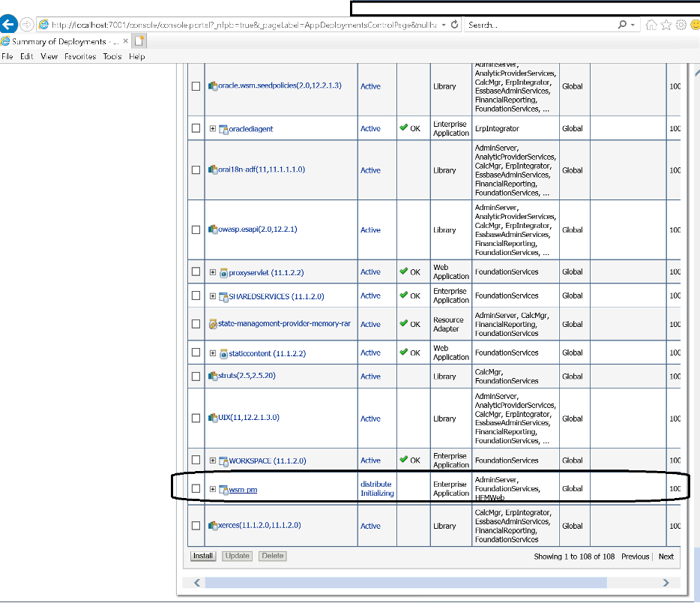Open the Tools menu
The image size is (700, 603).
pos(112,56)
